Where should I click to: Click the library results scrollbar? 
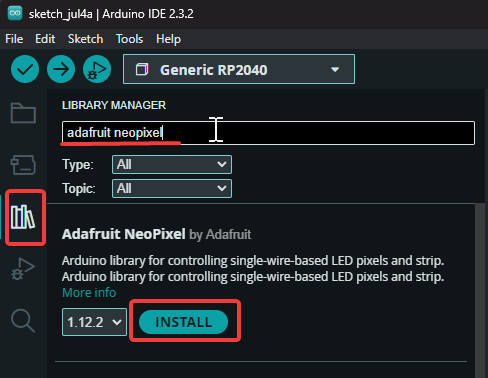coord(480,290)
